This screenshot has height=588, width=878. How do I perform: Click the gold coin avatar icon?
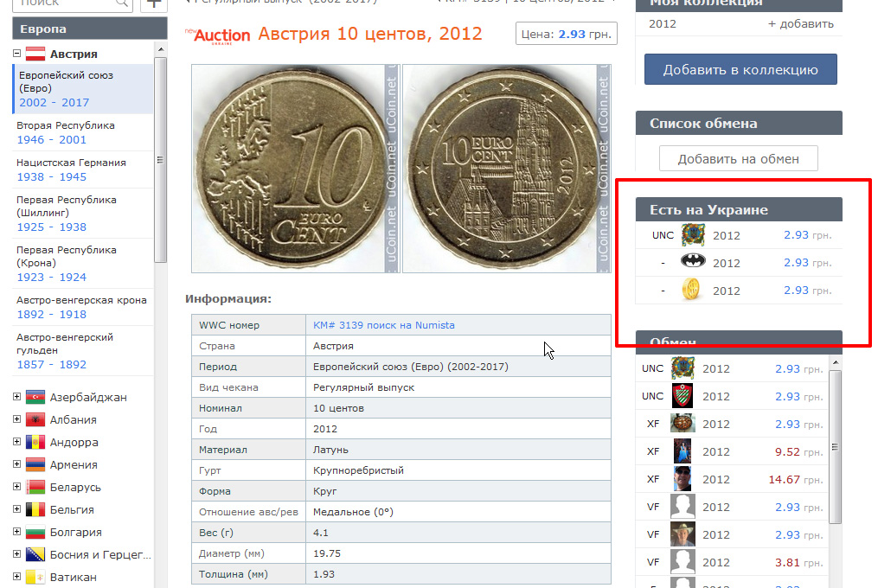pos(693,291)
